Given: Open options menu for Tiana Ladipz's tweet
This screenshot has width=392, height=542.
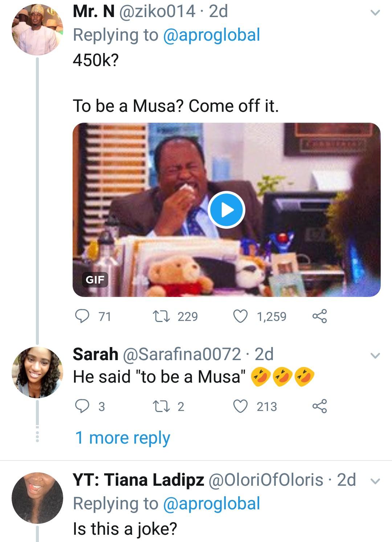Looking at the screenshot, I should pos(375,481).
